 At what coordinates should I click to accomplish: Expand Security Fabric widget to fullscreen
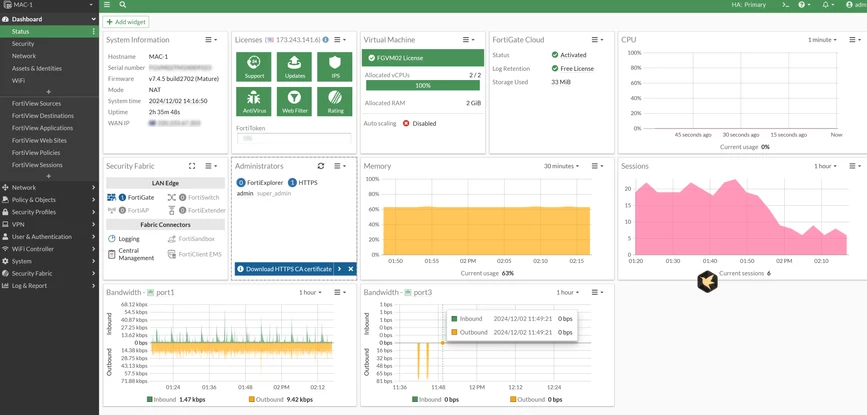(x=192, y=166)
